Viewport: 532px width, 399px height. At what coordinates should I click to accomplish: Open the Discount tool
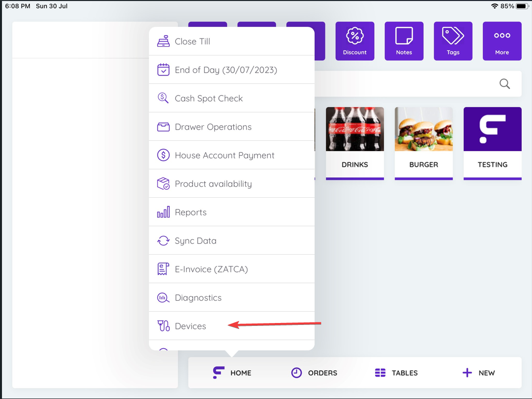[355, 41]
